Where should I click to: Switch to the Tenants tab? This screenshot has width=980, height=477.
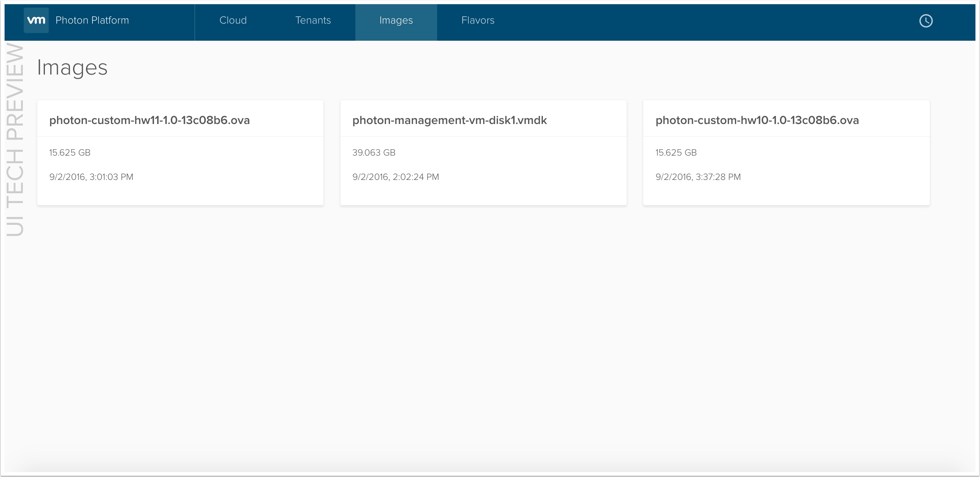pos(313,21)
